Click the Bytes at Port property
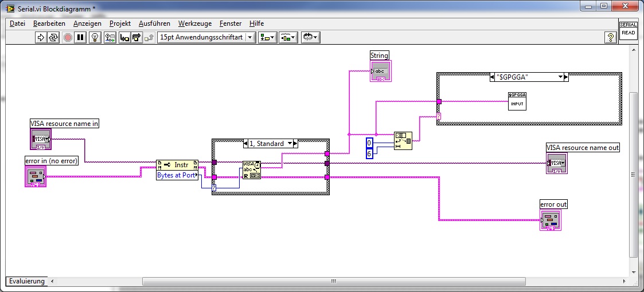644x292 pixels. tap(177, 175)
